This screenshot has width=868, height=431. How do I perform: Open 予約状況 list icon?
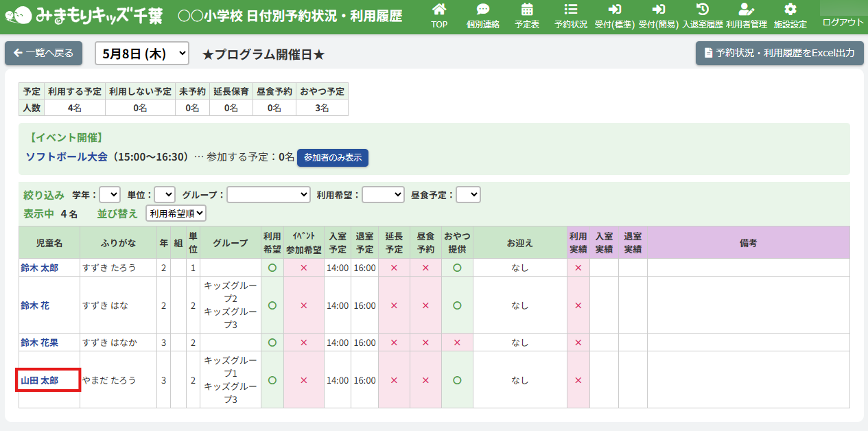click(570, 10)
